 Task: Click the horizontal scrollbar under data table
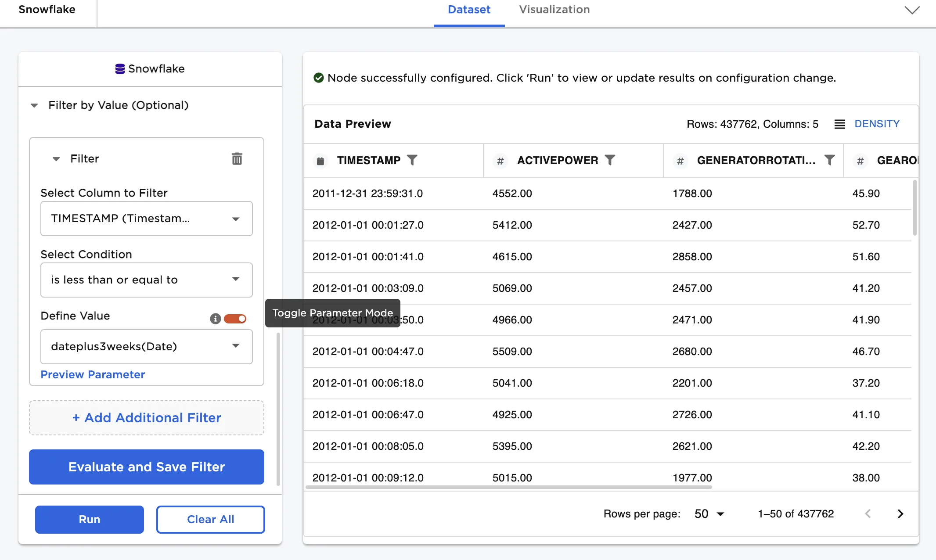pos(508,487)
